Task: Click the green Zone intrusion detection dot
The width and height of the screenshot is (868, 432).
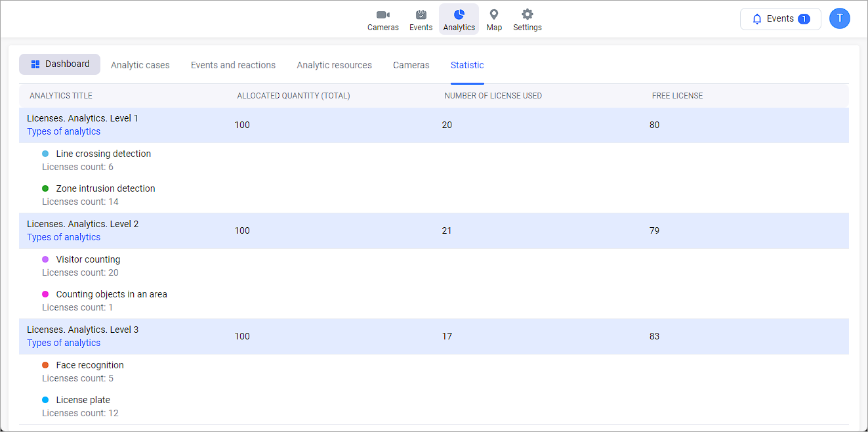Action: [x=45, y=188]
